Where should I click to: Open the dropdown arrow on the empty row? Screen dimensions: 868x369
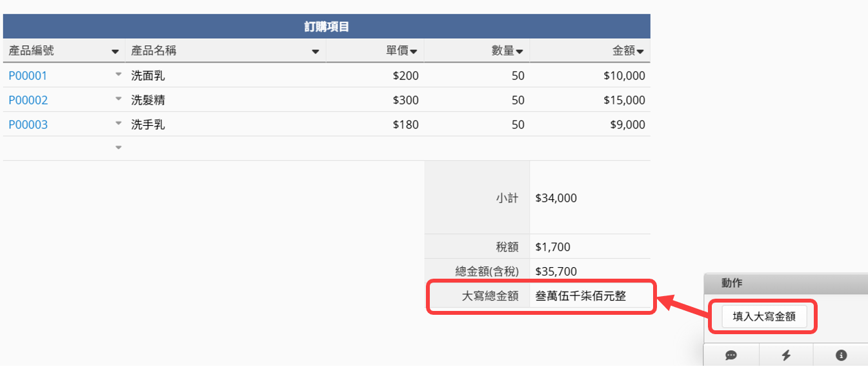click(118, 148)
